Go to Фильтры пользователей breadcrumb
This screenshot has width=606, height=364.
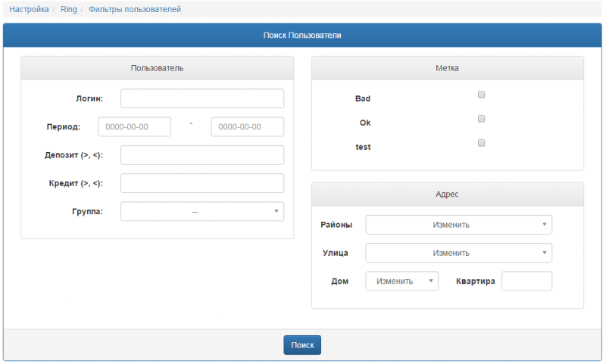point(135,10)
